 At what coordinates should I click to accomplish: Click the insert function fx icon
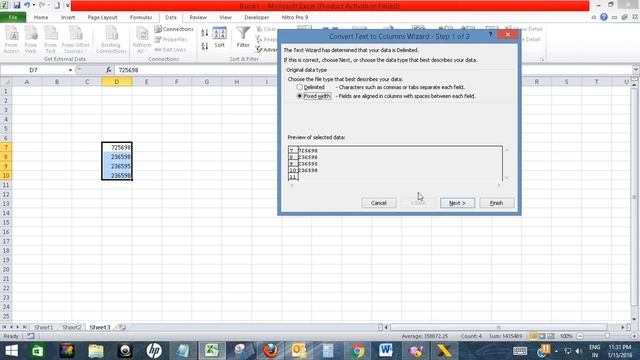[109, 70]
